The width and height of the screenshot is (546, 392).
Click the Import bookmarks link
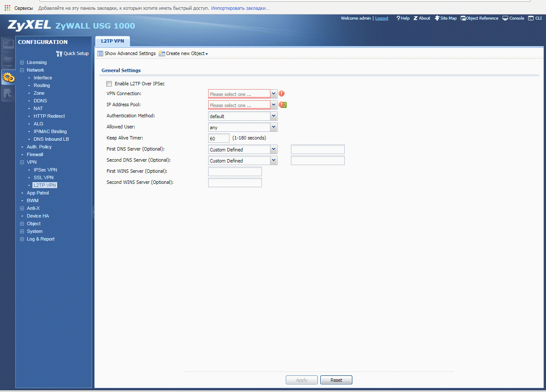pyautogui.click(x=240, y=8)
